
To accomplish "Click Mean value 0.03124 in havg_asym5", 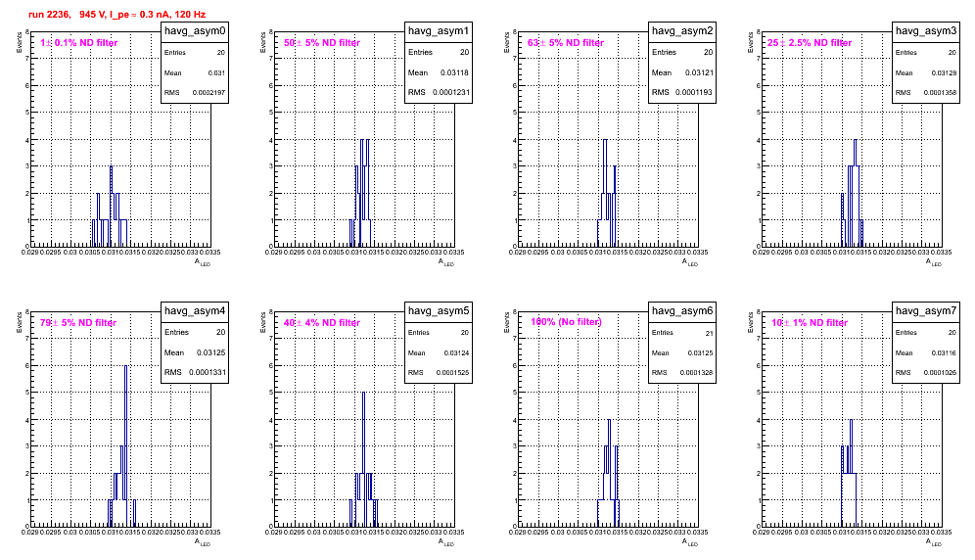I will point(456,352).
